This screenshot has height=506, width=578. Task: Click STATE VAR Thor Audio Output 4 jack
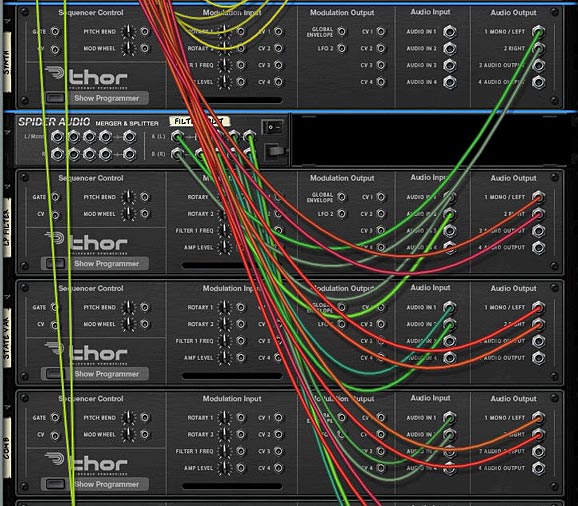[x=538, y=358]
